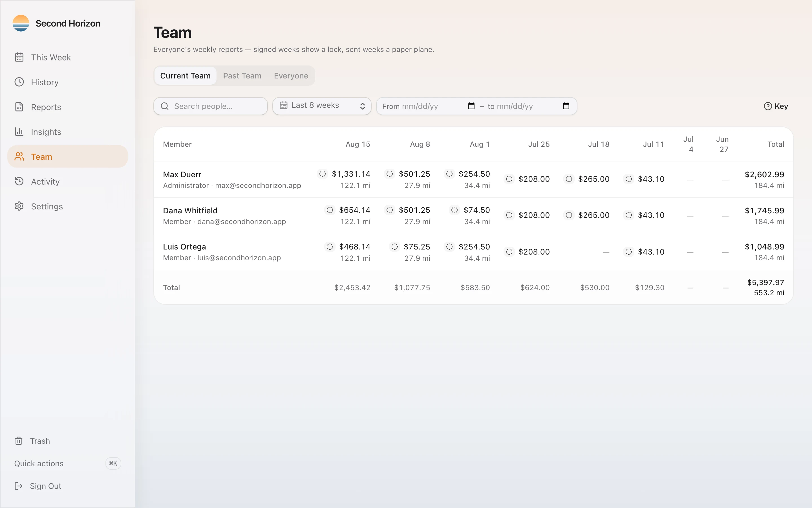This screenshot has height=508, width=812.
Task: Click the Second Horizon sun logo
Action: [21, 23]
